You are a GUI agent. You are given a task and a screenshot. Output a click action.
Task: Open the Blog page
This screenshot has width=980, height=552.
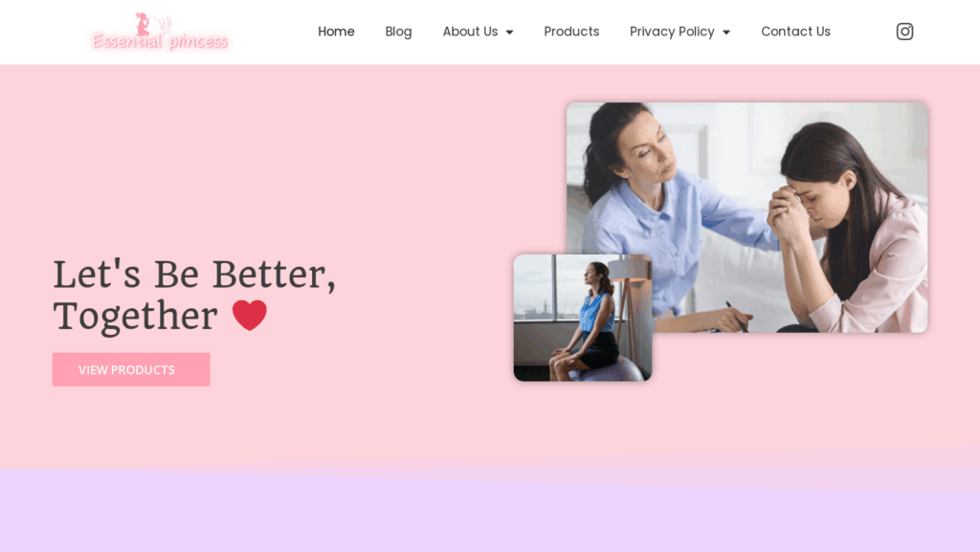(398, 32)
